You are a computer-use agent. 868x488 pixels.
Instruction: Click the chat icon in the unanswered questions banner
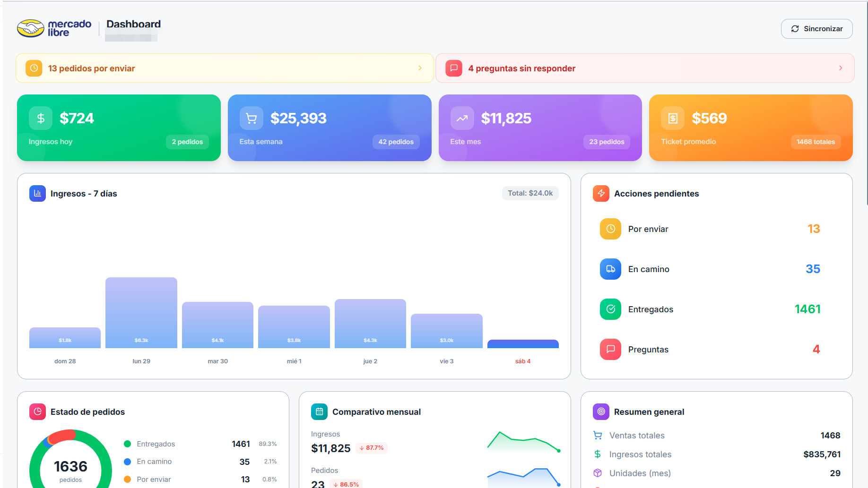[454, 68]
